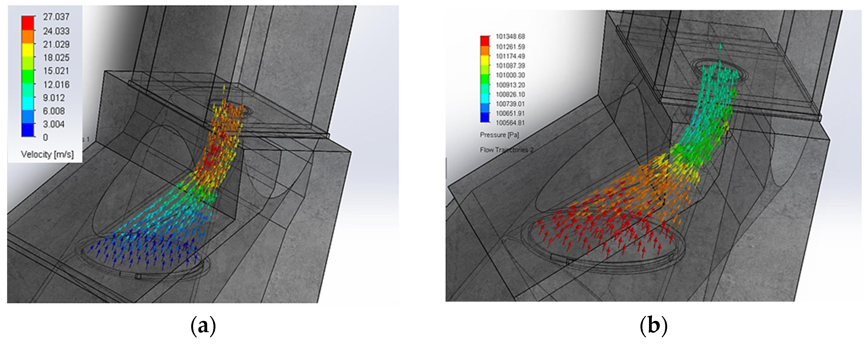Click the red swatch in pressure legend
Viewport: 868px width, 347px height.
click(484, 41)
